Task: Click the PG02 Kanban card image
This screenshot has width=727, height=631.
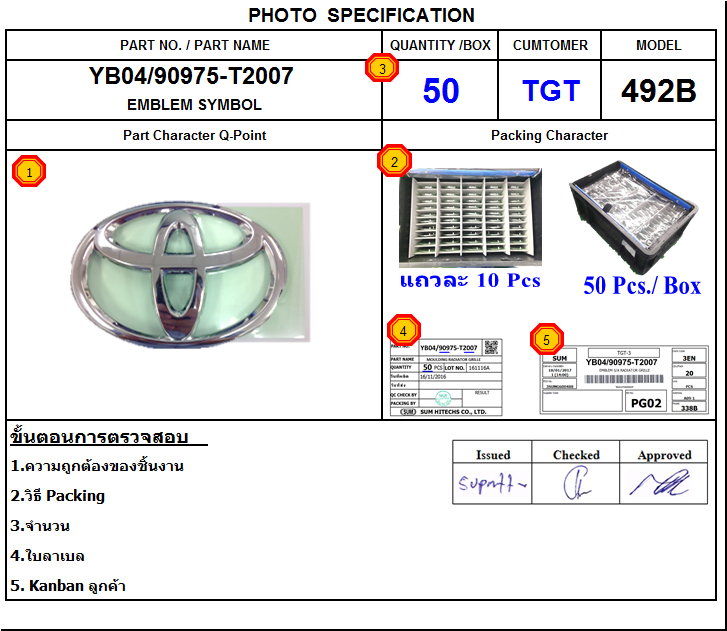Action: tap(624, 380)
